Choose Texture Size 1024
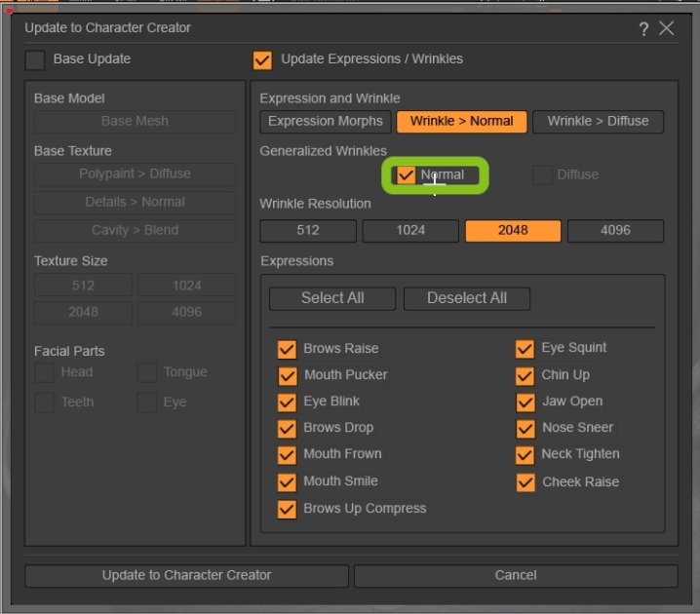The height and width of the screenshot is (614, 700). pos(186,286)
